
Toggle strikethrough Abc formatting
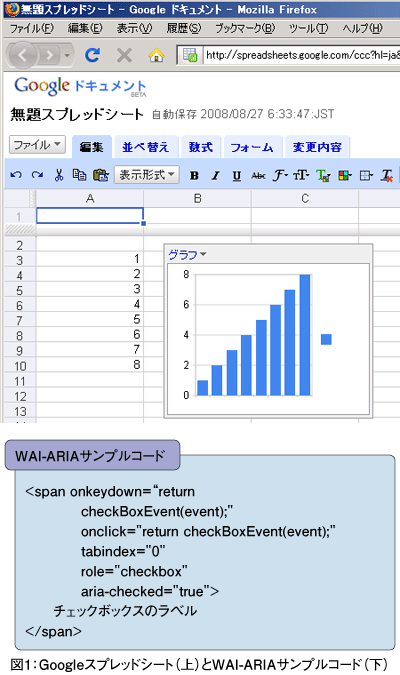258,175
